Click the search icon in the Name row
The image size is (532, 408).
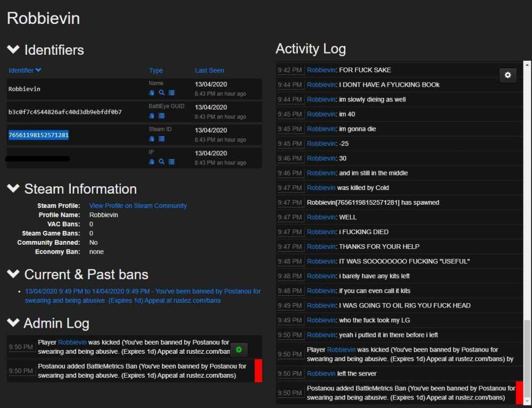[161, 93]
